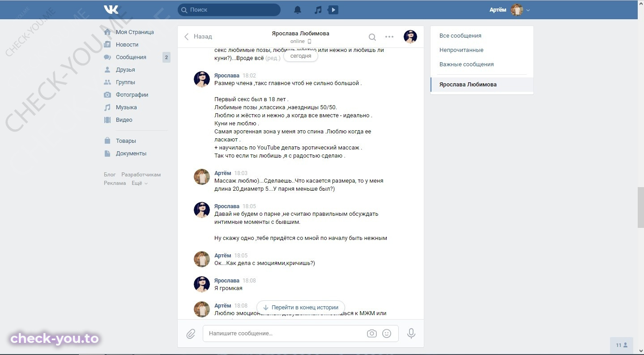
Task: Open the VK logo home link
Action: [111, 9]
